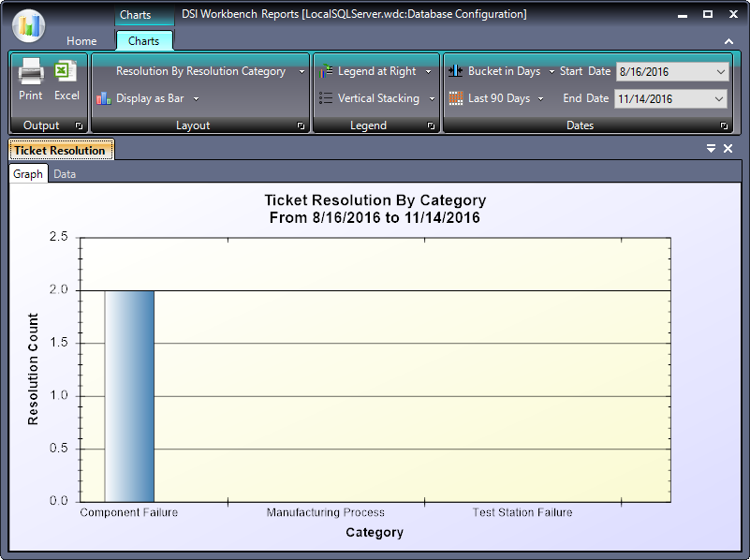Click the Bucket in Days icon
The width and height of the screenshot is (750, 560).
455,71
